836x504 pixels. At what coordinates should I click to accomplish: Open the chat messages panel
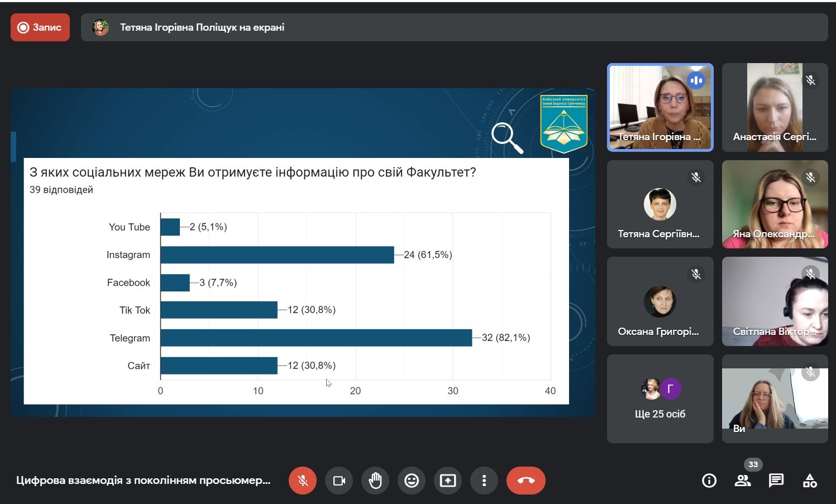(x=776, y=481)
